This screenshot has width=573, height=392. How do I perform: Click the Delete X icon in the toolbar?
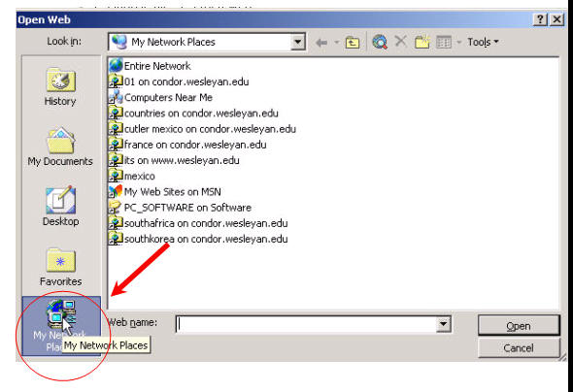pyautogui.click(x=401, y=42)
